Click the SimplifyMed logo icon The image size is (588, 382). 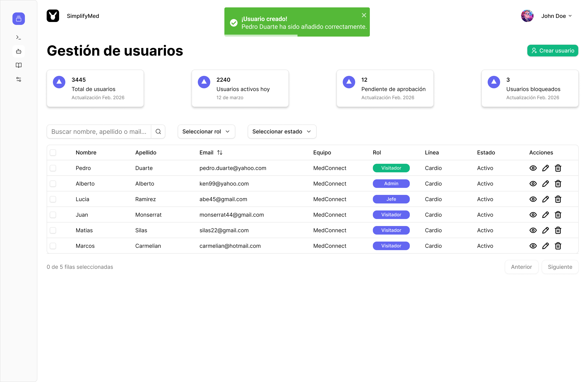[x=53, y=16]
